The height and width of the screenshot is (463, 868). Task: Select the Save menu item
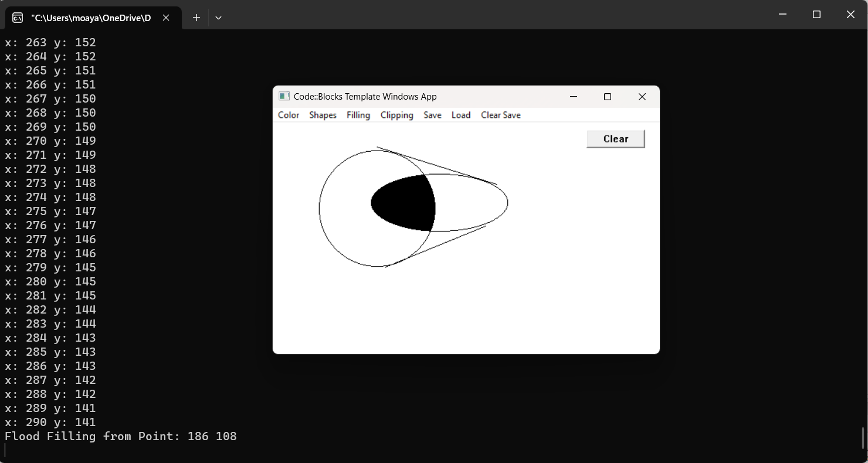432,115
